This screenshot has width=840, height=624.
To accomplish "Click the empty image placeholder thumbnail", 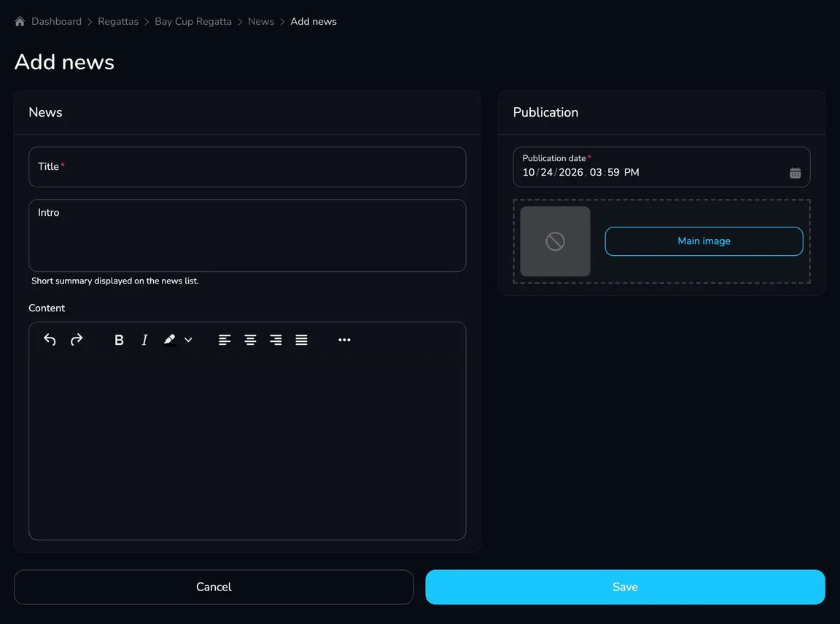I will click(555, 241).
